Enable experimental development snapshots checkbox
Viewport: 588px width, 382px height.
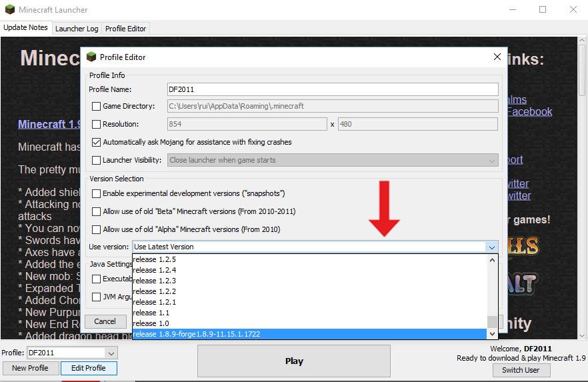(x=97, y=193)
